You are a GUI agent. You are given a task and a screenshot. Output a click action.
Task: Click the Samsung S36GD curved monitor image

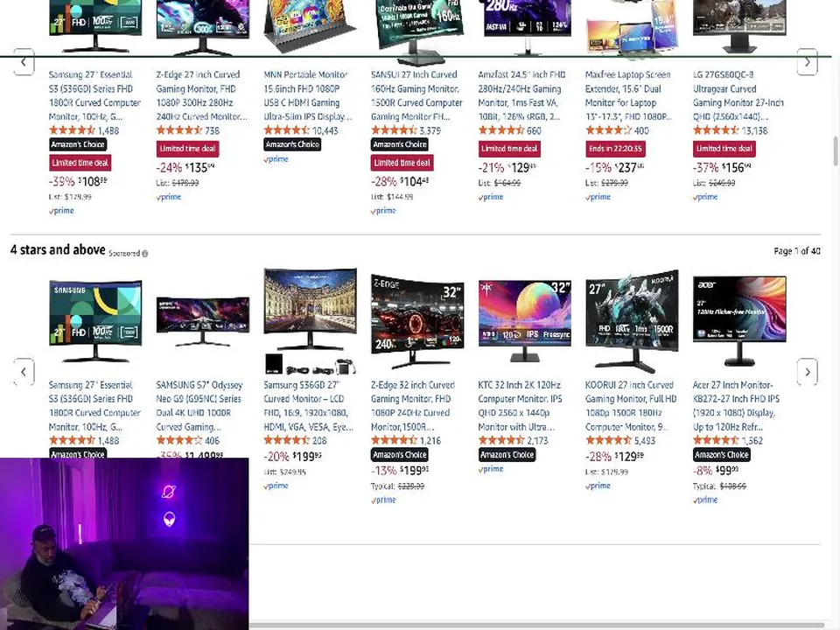click(x=310, y=321)
